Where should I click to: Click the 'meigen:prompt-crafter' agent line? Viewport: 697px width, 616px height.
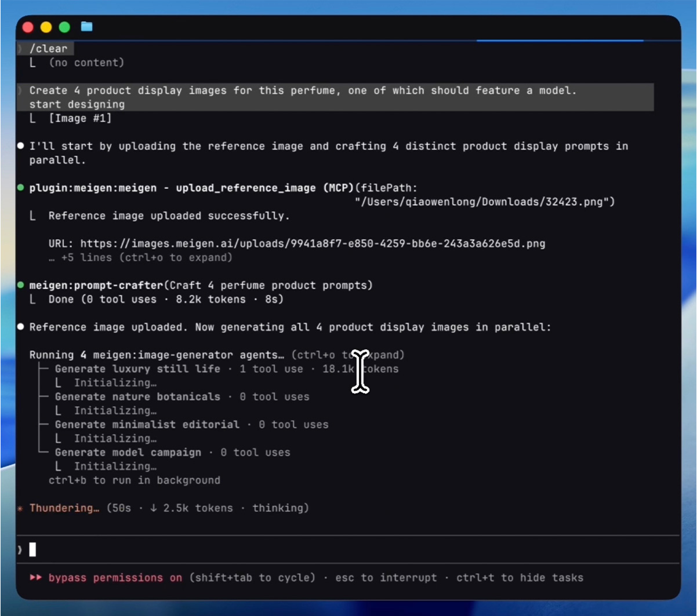tap(201, 285)
